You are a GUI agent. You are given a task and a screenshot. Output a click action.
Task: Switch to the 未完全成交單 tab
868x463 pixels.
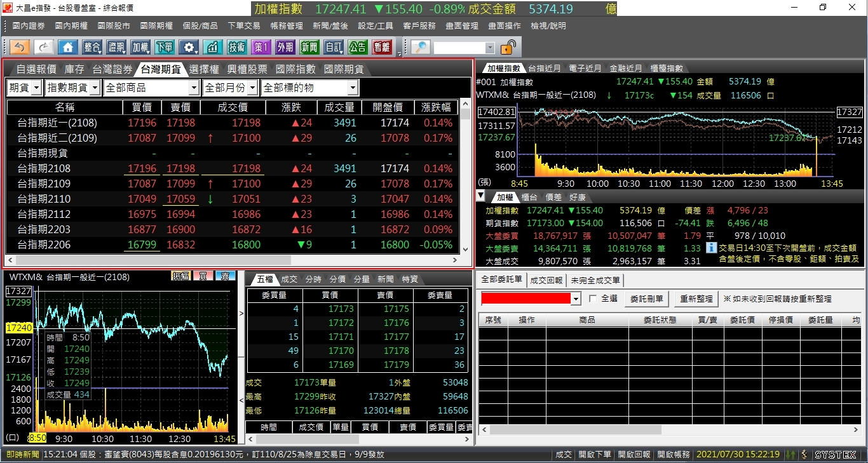point(595,279)
